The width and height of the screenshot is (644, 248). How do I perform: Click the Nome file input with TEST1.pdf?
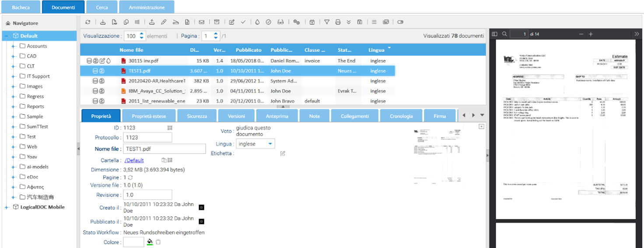point(164,149)
